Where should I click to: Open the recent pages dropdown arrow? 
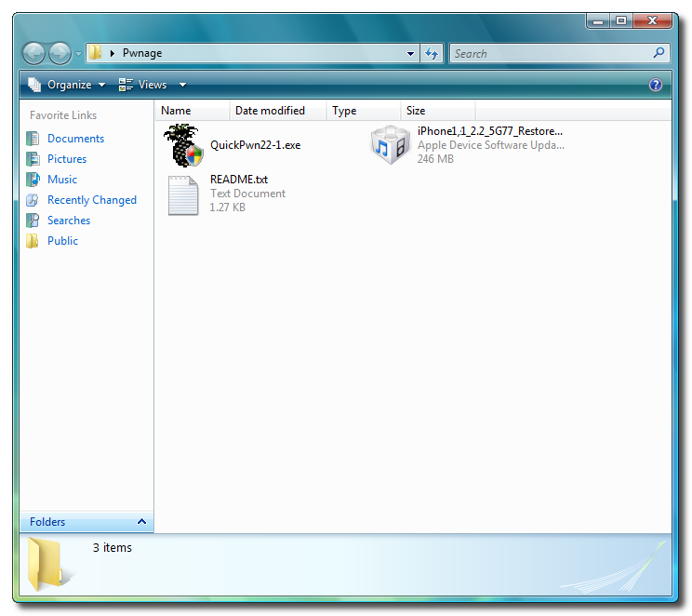79,54
